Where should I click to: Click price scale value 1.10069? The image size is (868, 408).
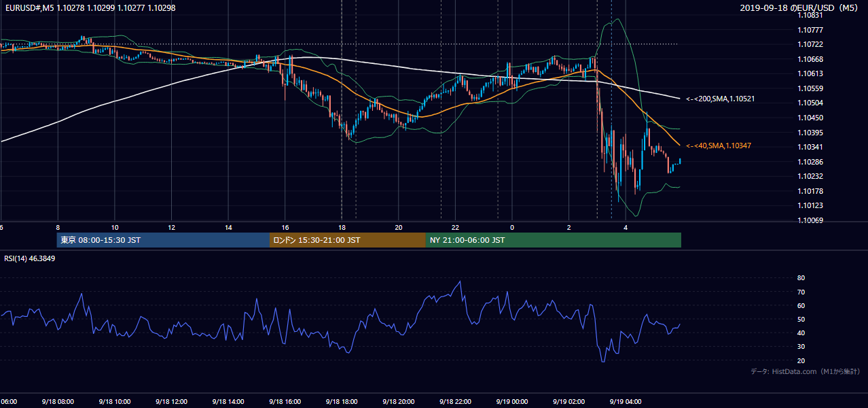(x=812, y=220)
